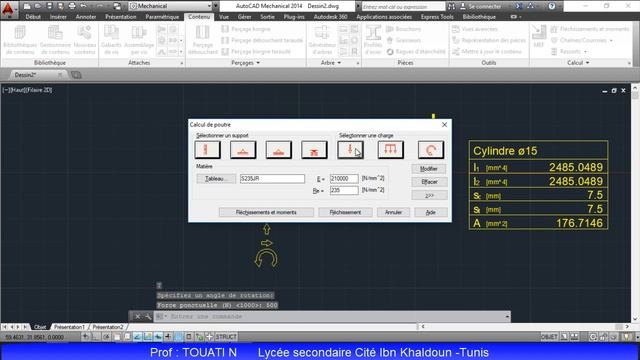Click the command line customize wrench icon
Viewport: 640px width, 360px height.
click(x=148, y=316)
